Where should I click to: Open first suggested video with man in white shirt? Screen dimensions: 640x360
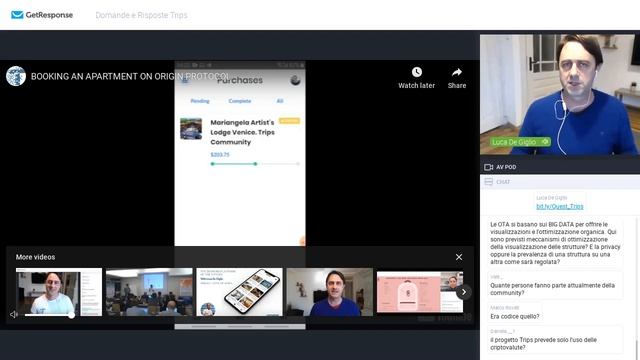59,292
